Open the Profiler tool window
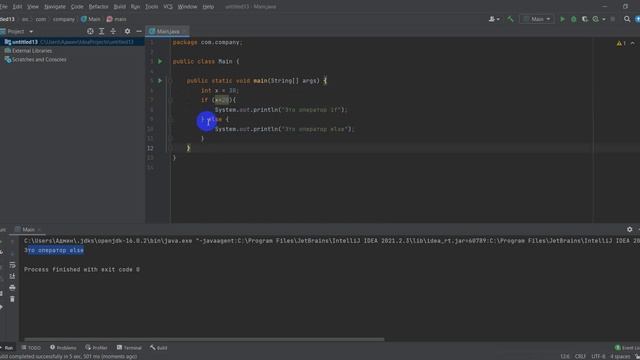Screen dimensions: 640x360 [x=96, y=348]
